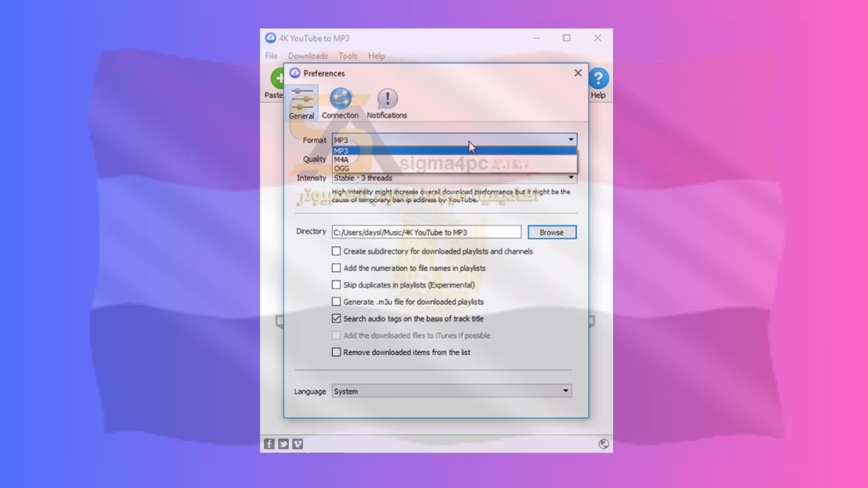Close the Preferences dialog
Screen dimensions: 868x488
point(578,73)
